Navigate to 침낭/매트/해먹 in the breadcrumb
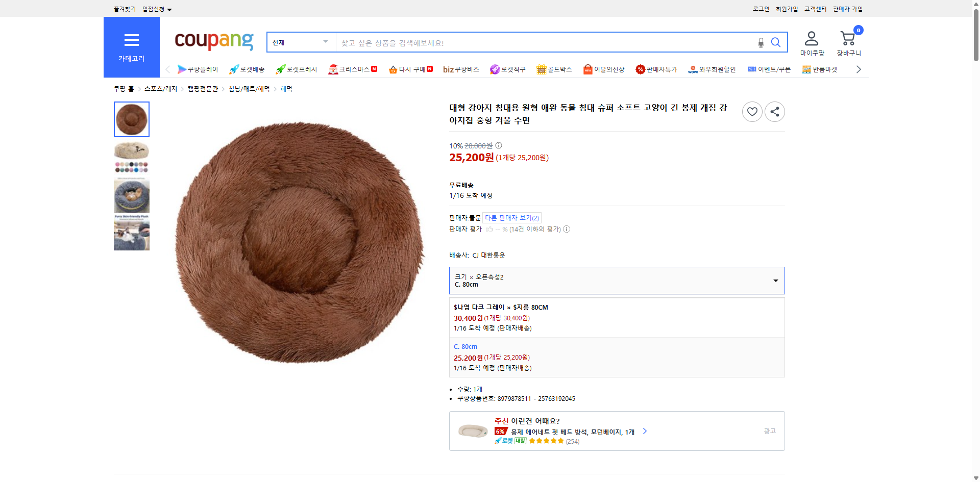Viewport: 980px width, 482px height. 249,88
